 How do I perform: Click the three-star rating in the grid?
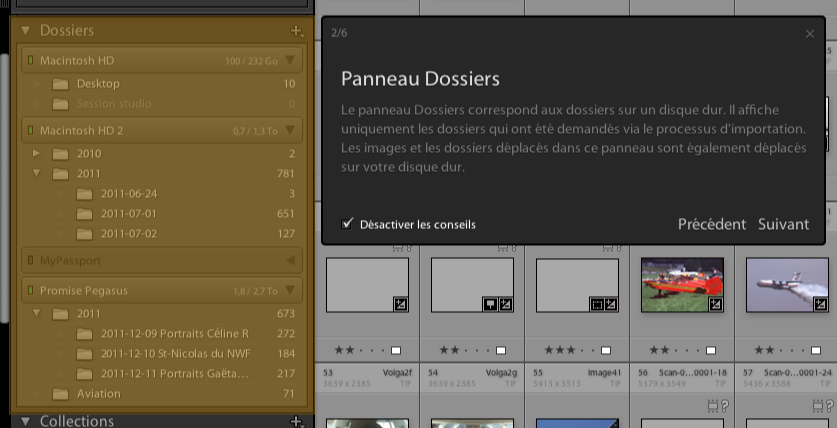(x=560, y=351)
